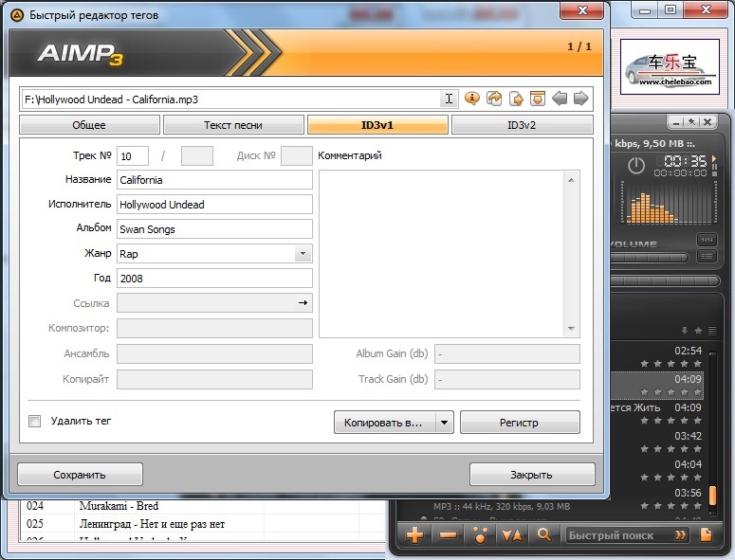Select the playlist track showing 04:09 highlighted
This screenshot has height=560, width=735.
tap(657, 384)
